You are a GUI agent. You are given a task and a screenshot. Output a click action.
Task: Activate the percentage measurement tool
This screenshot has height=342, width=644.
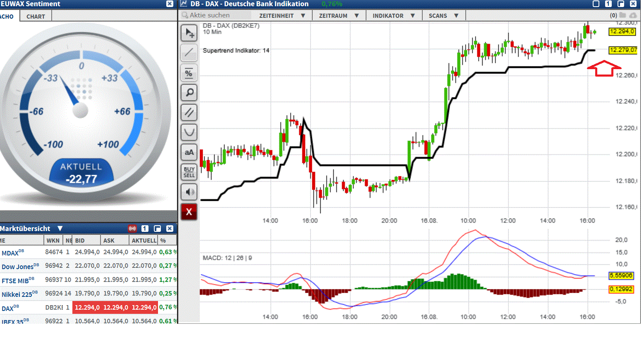[189, 72]
